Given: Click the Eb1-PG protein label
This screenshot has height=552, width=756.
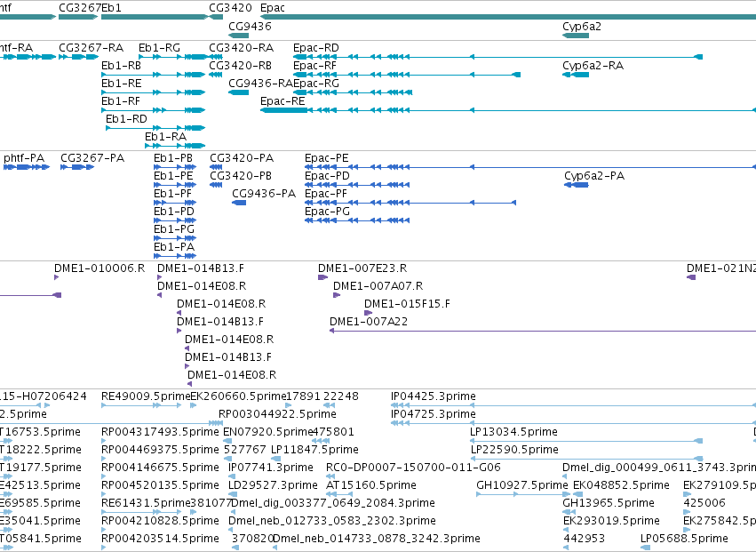Looking at the screenshot, I should 174,229.
